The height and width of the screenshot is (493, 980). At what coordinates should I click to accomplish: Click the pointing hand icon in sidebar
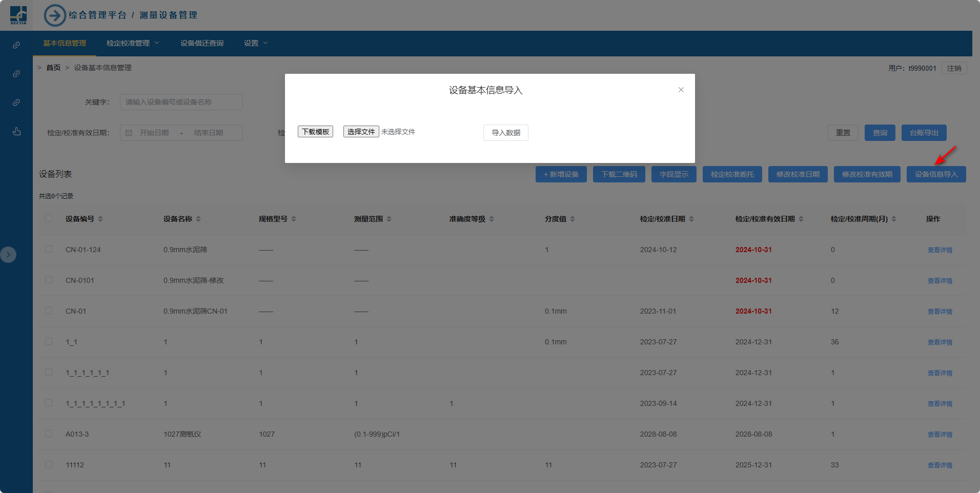click(x=16, y=132)
